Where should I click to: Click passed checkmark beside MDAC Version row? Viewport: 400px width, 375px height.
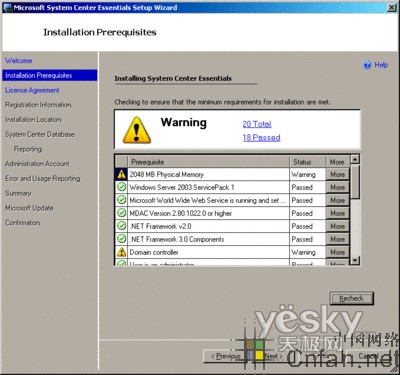pos(121,213)
